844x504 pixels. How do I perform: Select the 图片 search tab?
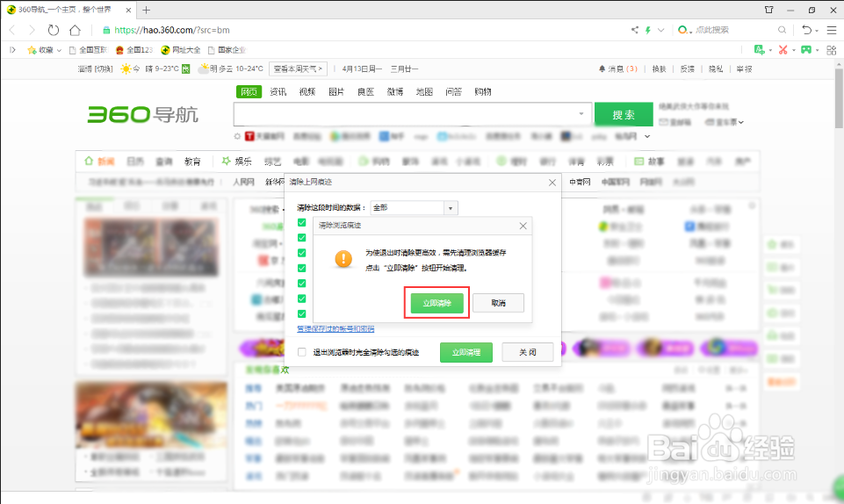336,91
